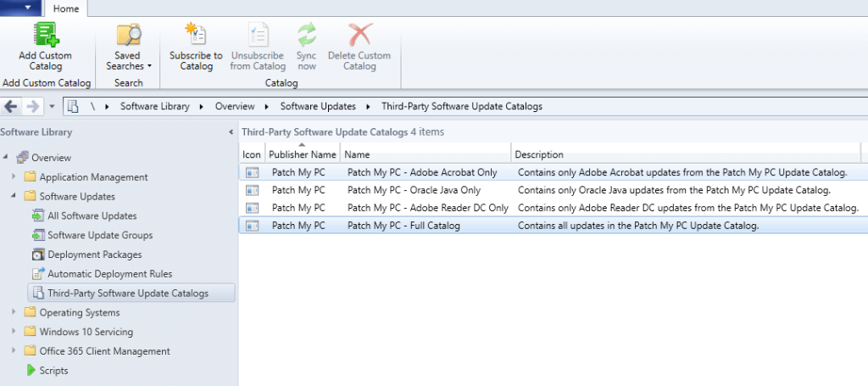The image size is (868, 386).
Task: Open Deployment Packages node
Action: [x=95, y=255]
